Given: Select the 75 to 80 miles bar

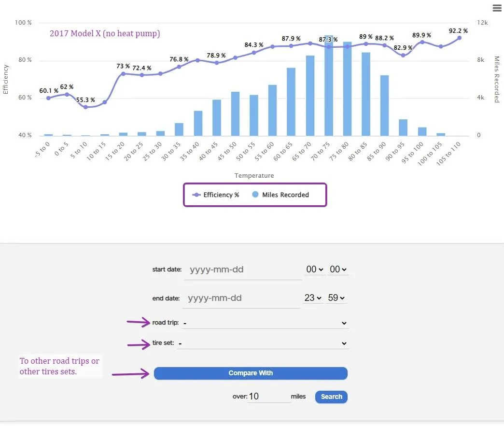Looking at the screenshot, I should pos(348,89).
